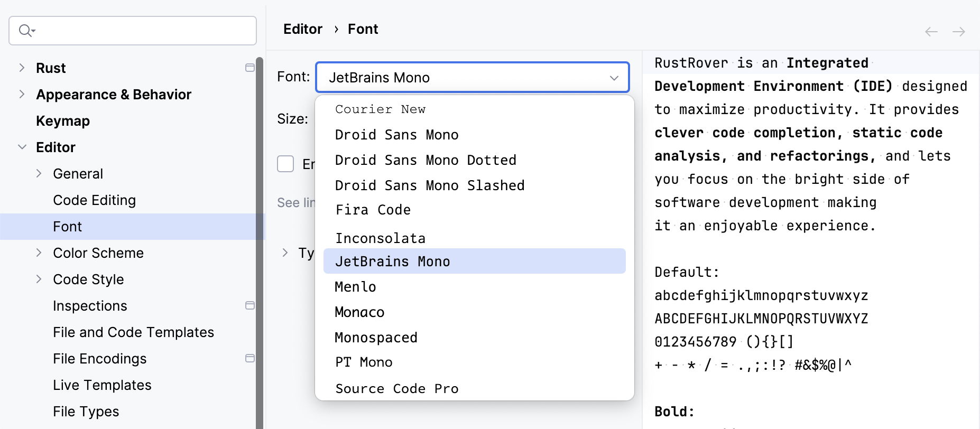Image resolution: width=980 pixels, height=429 pixels.
Task: Expand the Rust settings node
Action: click(x=22, y=68)
